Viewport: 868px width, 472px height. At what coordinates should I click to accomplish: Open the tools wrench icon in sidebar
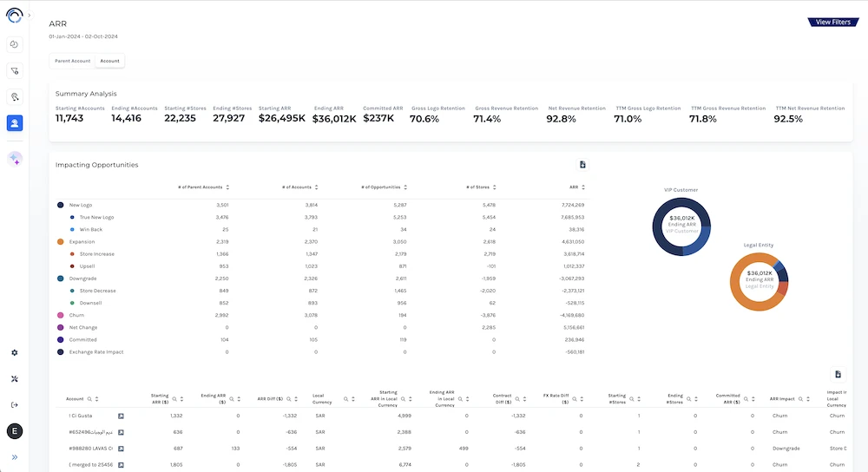coord(15,379)
